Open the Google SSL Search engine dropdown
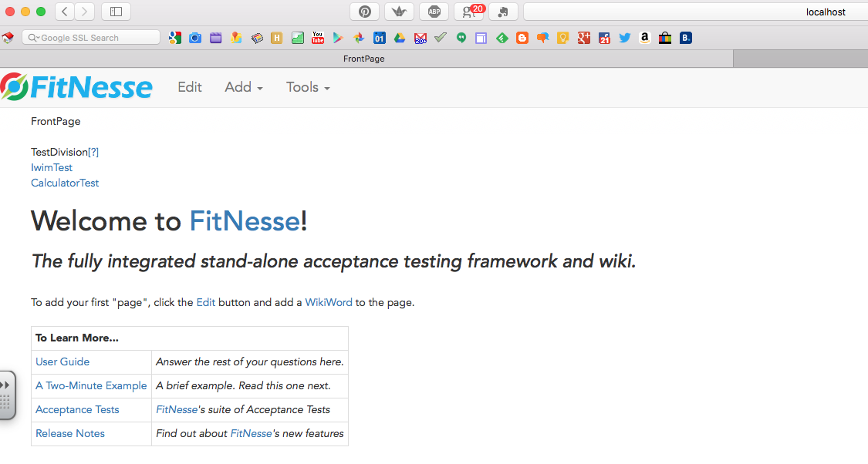The width and height of the screenshot is (868, 464). pyautogui.click(x=33, y=38)
